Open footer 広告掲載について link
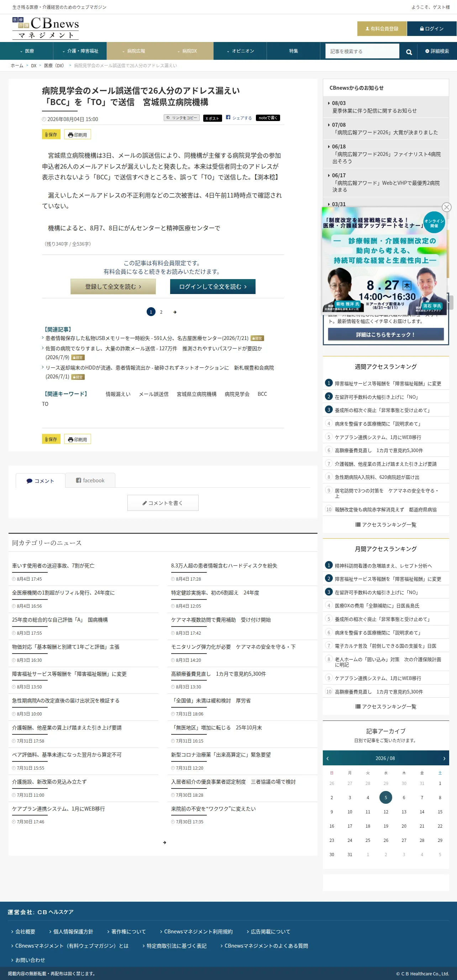 [270, 931]
